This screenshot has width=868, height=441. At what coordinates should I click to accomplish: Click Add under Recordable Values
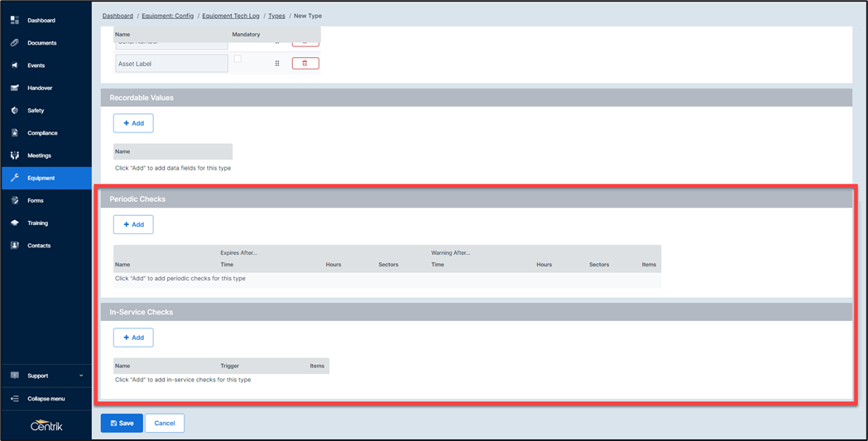pyautogui.click(x=133, y=123)
